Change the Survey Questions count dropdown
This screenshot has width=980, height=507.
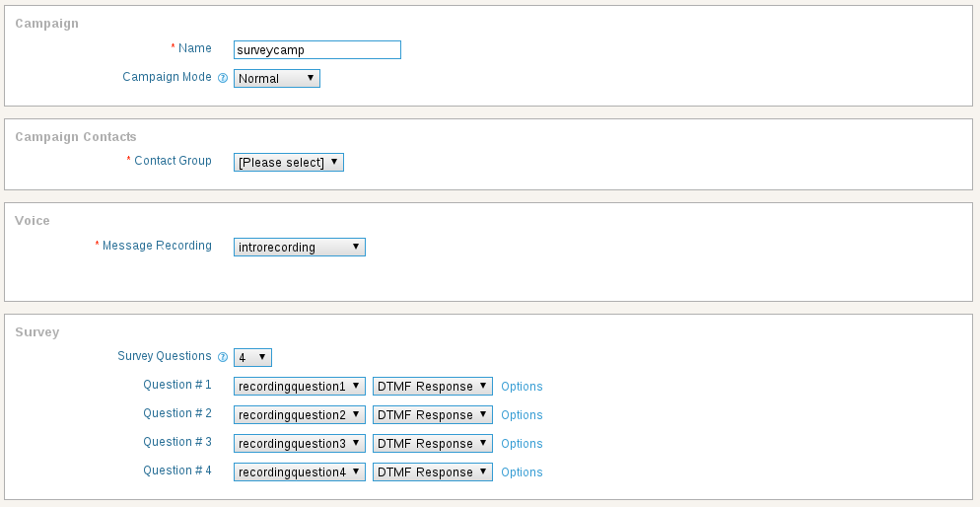point(252,357)
